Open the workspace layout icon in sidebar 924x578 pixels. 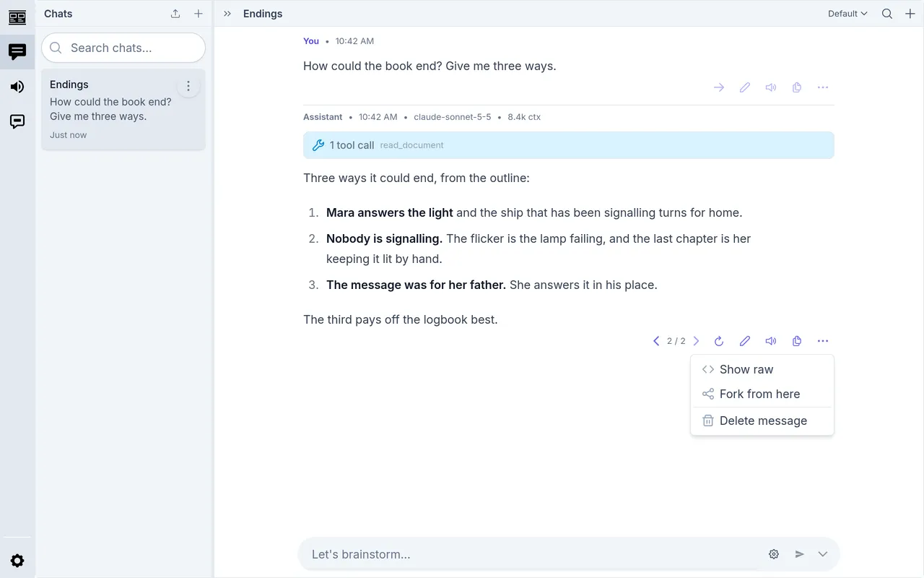tap(17, 17)
